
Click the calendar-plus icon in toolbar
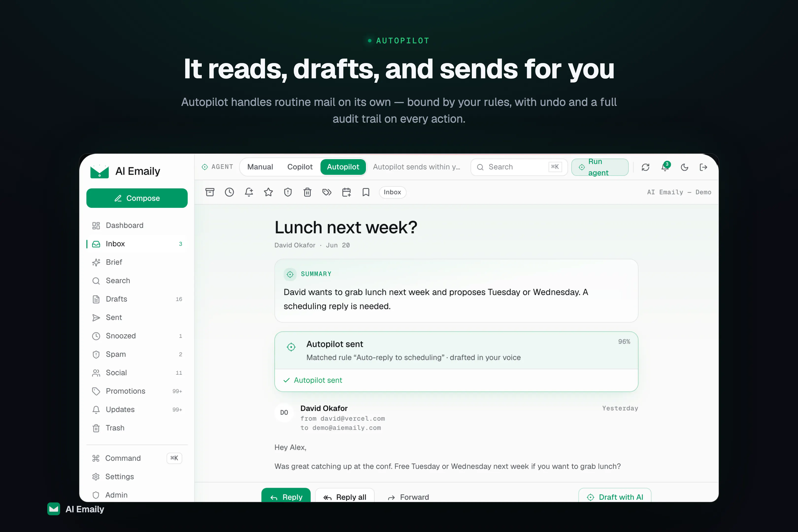[346, 192]
